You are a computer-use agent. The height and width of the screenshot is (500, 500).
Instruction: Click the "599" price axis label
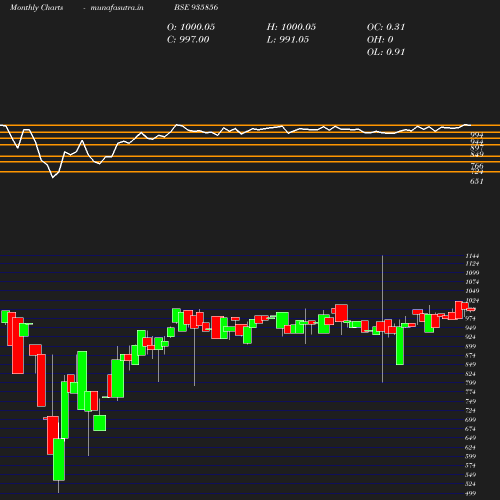point(471,456)
